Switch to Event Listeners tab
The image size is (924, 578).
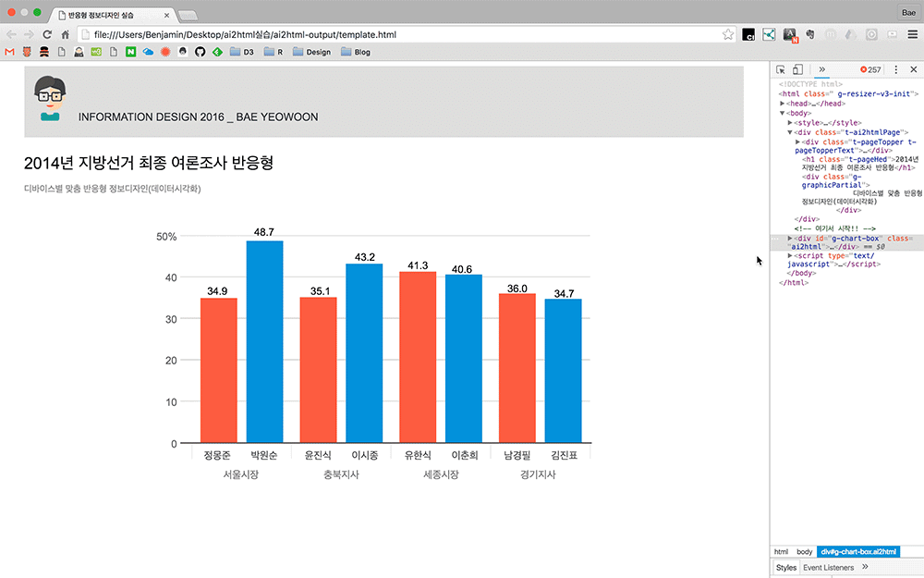828,568
